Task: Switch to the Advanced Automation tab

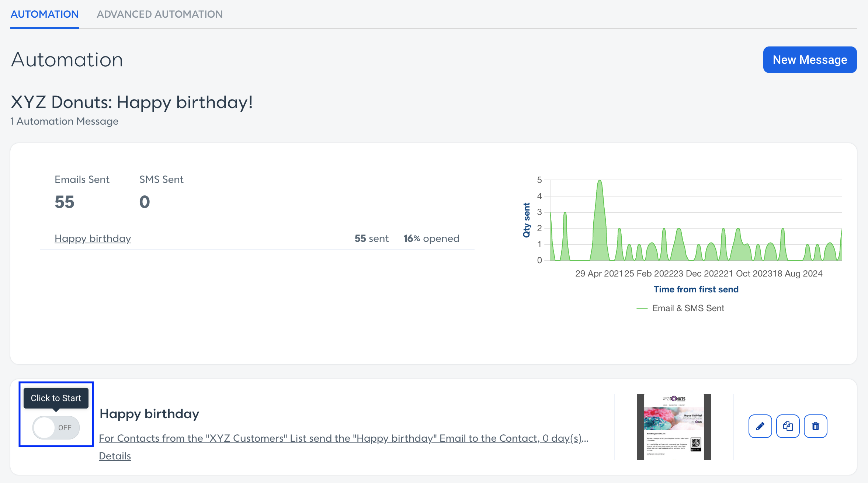Action: tap(160, 14)
